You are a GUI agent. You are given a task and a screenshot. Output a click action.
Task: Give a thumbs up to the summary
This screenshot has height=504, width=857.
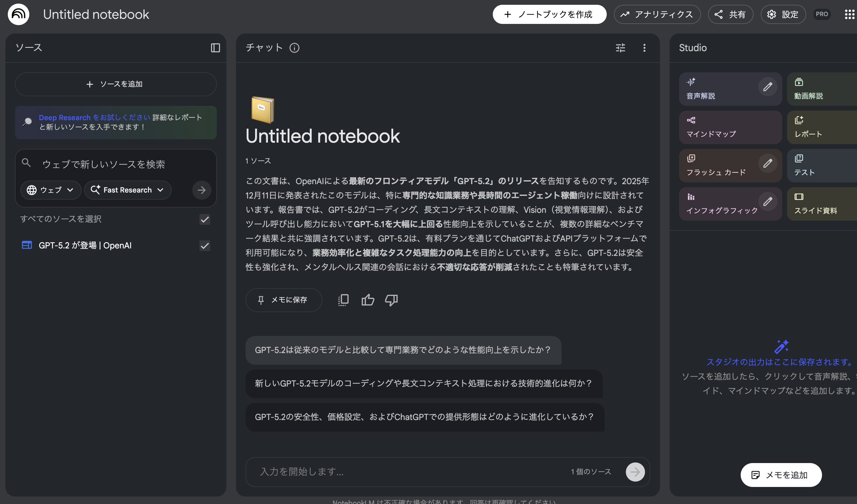(x=367, y=300)
